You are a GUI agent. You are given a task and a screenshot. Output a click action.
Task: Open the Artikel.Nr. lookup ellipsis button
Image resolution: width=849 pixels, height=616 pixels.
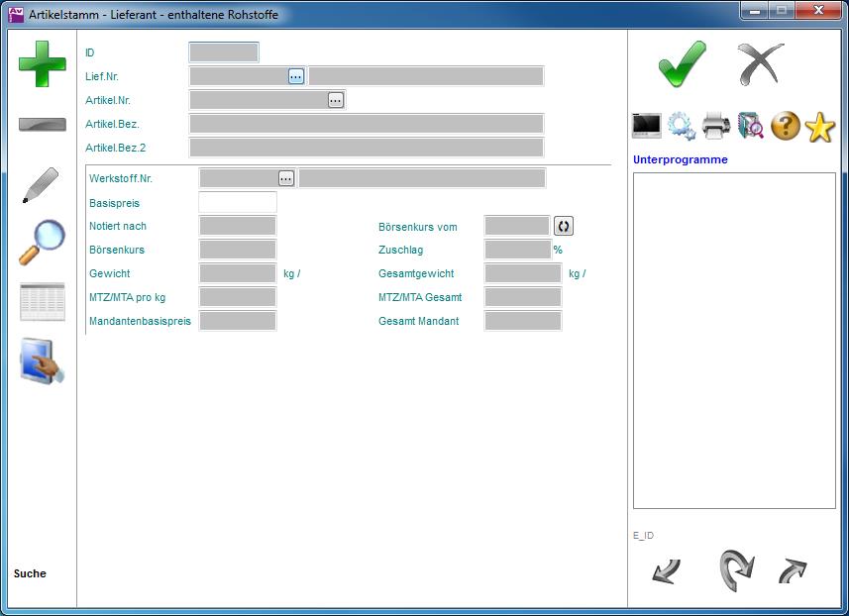[336, 100]
